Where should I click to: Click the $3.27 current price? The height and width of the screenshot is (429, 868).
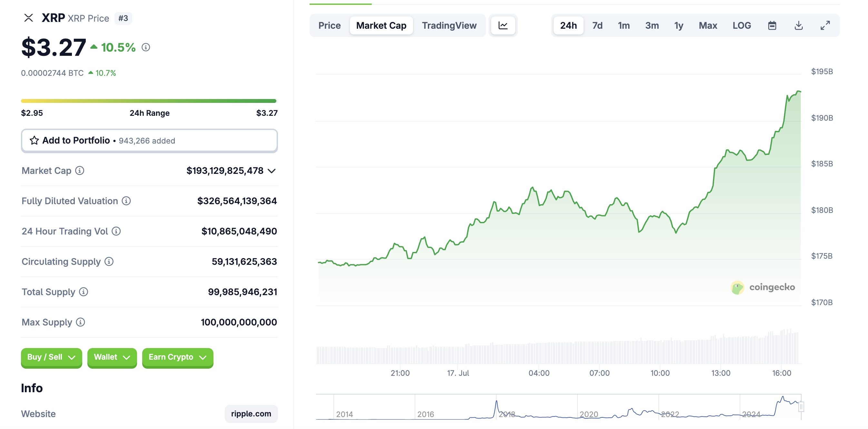click(53, 47)
